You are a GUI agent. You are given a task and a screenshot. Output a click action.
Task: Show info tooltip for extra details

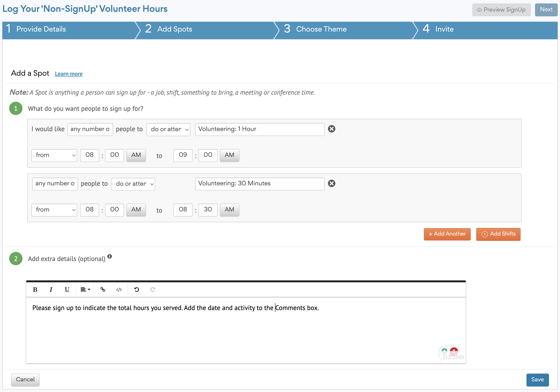[x=110, y=256]
